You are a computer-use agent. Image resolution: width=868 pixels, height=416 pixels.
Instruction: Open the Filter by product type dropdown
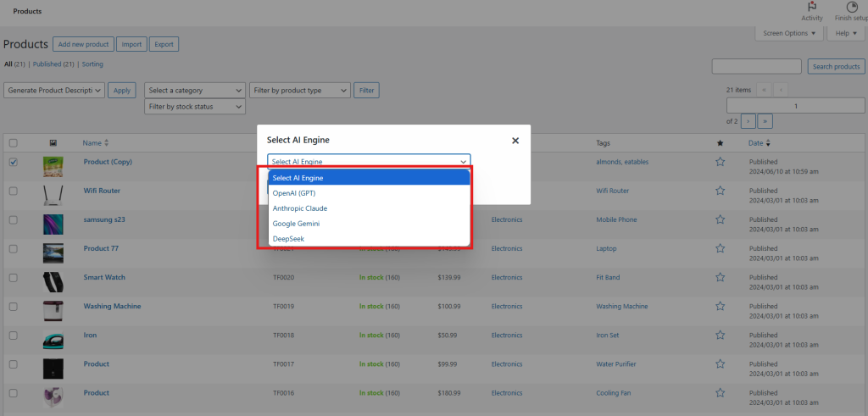(x=300, y=90)
